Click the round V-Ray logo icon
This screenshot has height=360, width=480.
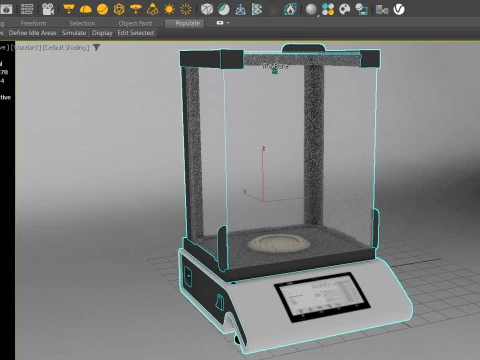tap(399, 9)
